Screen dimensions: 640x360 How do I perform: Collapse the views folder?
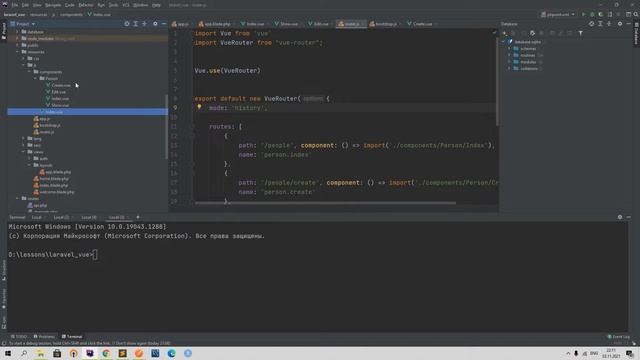click(x=23, y=152)
